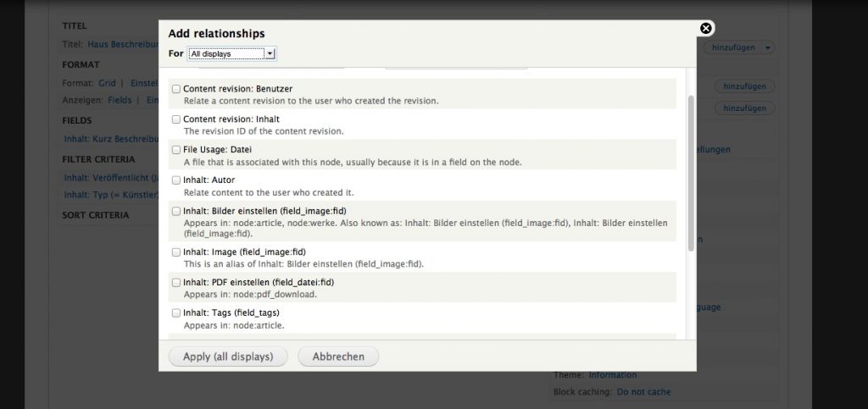This screenshot has width=868, height=409.
Task: Click the second hinzufügen button
Action: 744,86
